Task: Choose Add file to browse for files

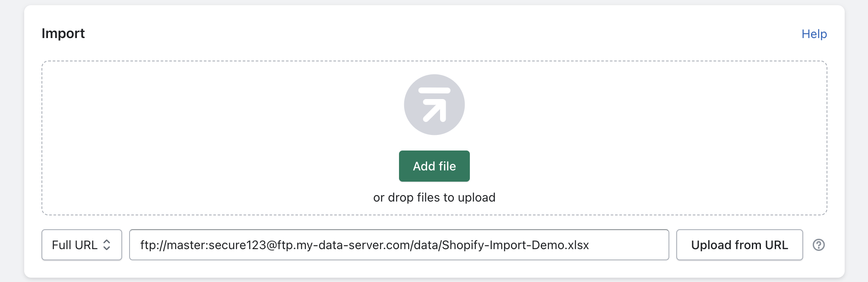Action: pos(434,166)
